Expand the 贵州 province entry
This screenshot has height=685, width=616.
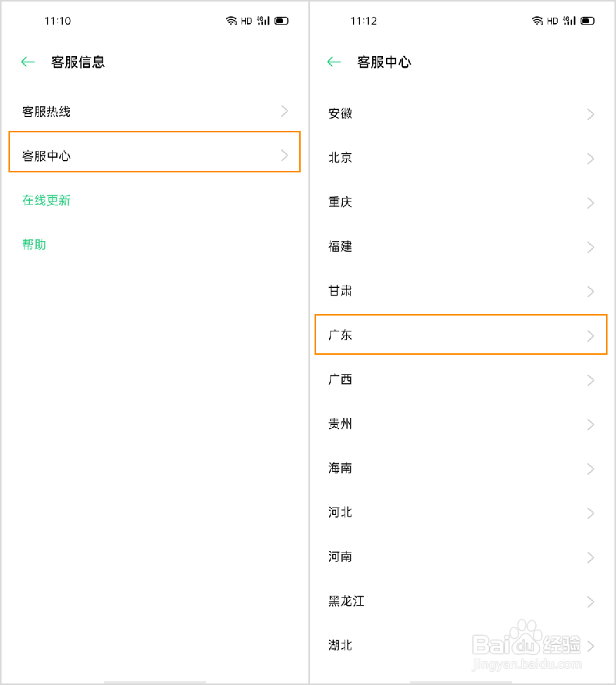(461, 424)
